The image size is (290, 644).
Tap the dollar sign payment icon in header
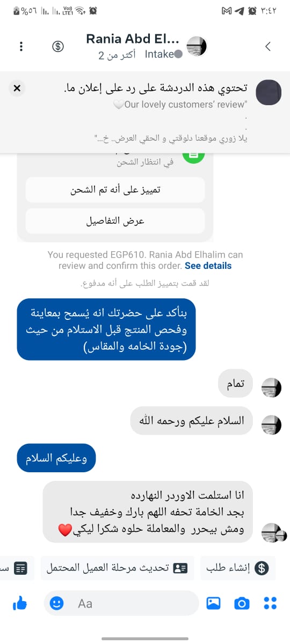click(58, 46)
